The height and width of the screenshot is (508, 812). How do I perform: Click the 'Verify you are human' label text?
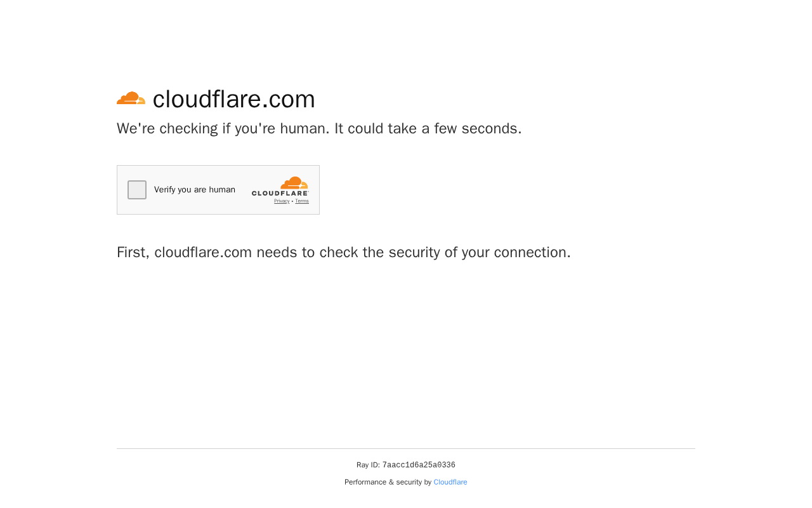click(195, 190)
